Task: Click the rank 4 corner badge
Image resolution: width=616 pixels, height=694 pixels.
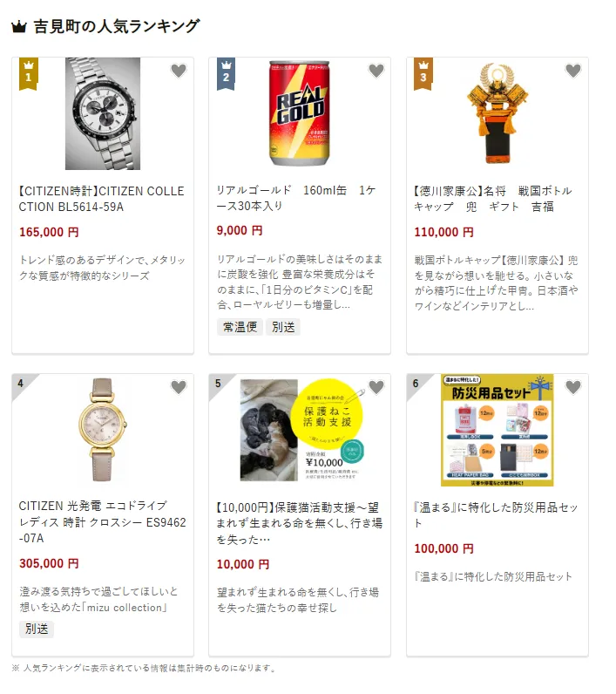Action: [x=22, y=384]
